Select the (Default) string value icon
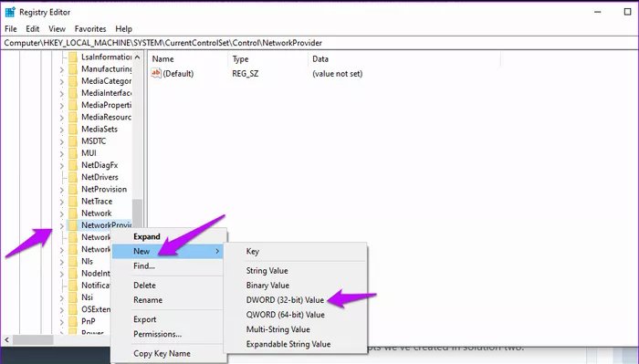639x364 pixels. tap(156, 73)
